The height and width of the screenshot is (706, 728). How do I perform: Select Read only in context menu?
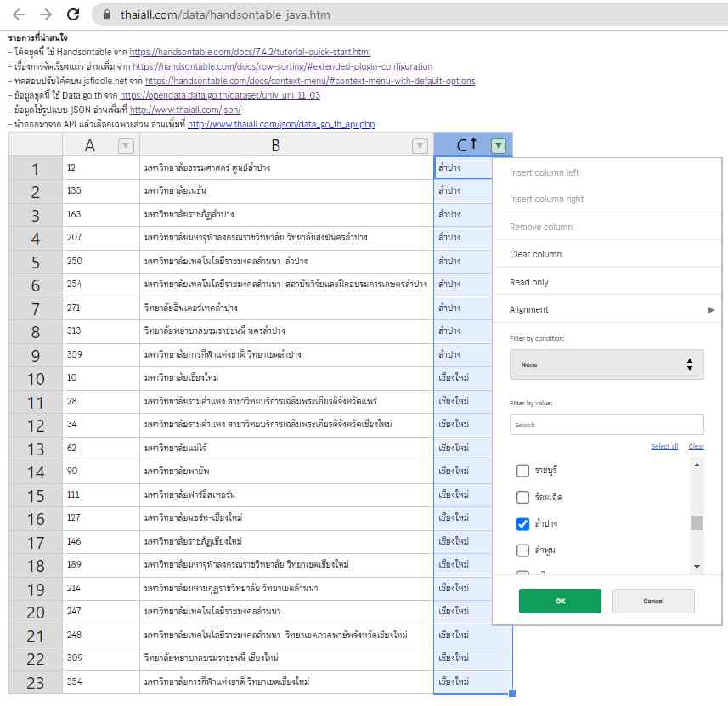pos(529,282)
